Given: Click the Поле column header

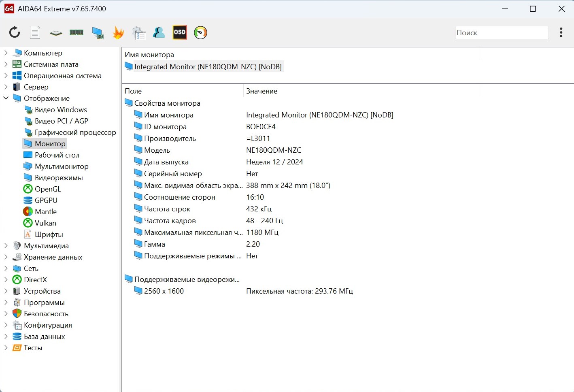Looking at the screenshot, I should click(x=133, y=91).
